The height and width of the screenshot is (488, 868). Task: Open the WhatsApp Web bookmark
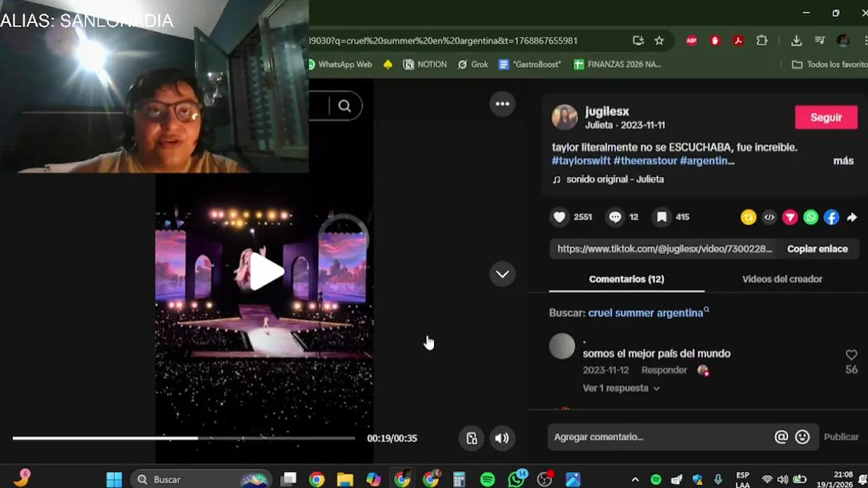[339, 64]
